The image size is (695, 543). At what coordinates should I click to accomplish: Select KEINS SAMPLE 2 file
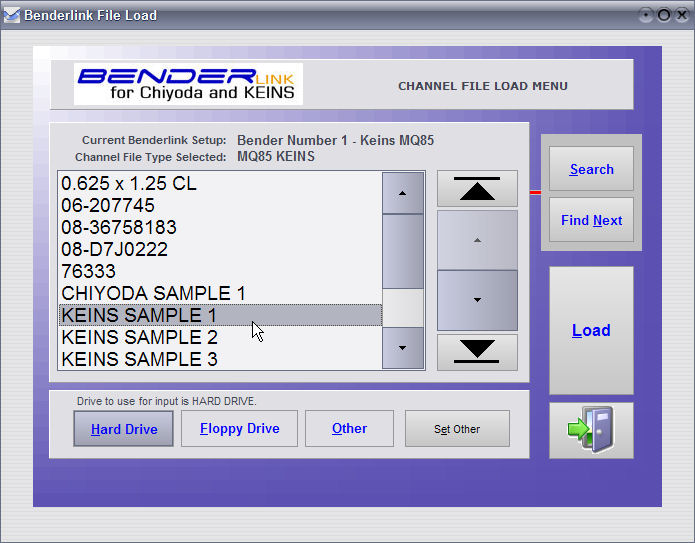[139, 337]
